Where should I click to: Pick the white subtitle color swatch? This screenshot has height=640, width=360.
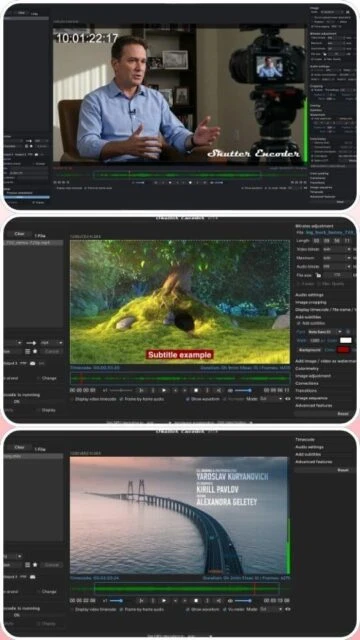345,340
